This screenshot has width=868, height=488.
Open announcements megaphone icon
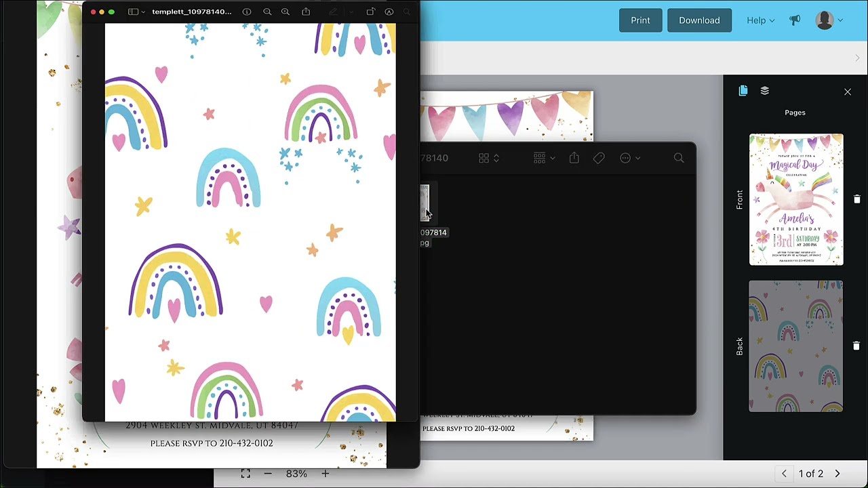[x=795, y=20]
